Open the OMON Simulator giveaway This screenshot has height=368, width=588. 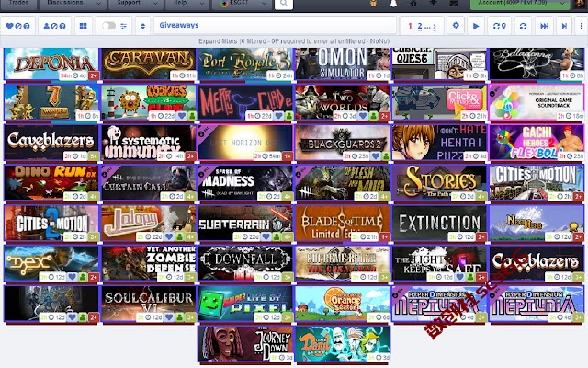(x=343, y=63)
